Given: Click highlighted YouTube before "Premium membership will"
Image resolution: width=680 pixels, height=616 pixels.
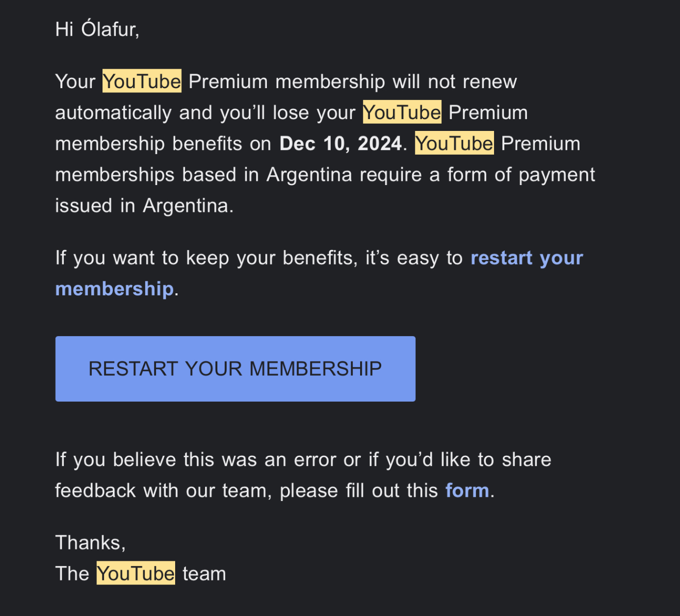Looking at the screenshot, I should [x=142, y=81].
